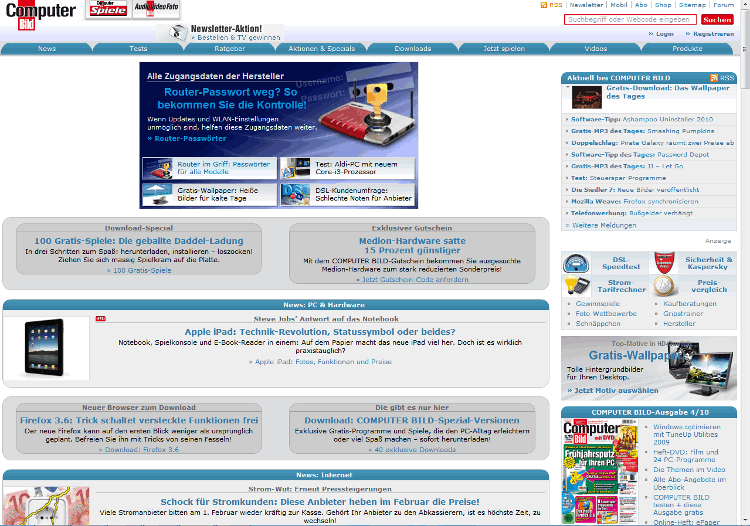Image resolution: width=750 pixels, height=526 pixels.
Task: Click the search term input field
Action: point(630,20)
